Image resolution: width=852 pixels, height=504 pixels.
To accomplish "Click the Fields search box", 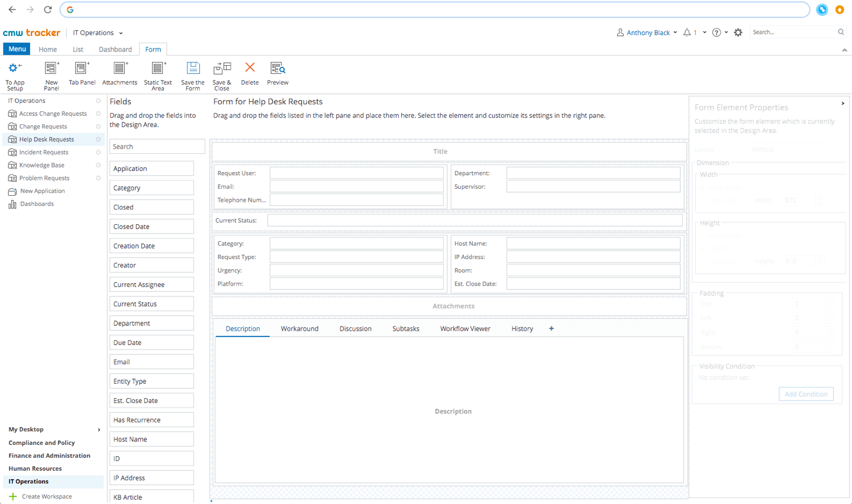I will [157, 147].
